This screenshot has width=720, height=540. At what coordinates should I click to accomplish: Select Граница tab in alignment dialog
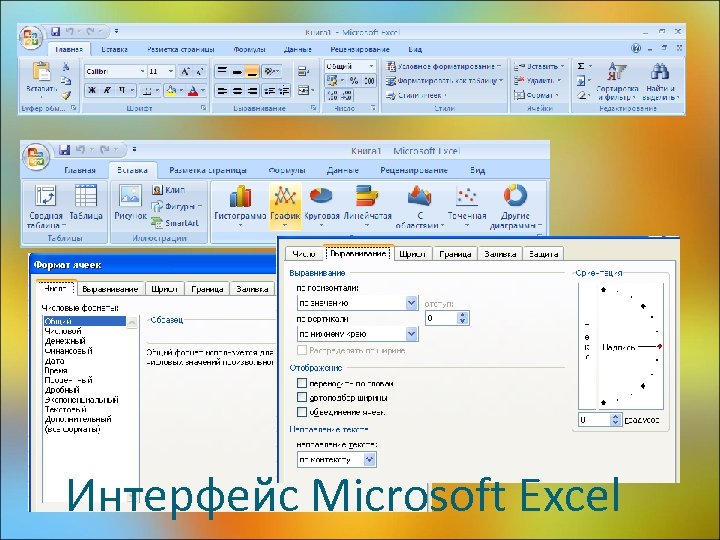[x=455, y=254]
